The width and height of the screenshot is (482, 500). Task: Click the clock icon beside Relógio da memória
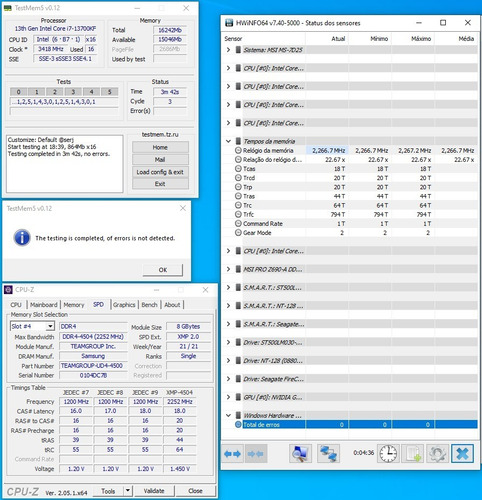click(x=238, y=150)
